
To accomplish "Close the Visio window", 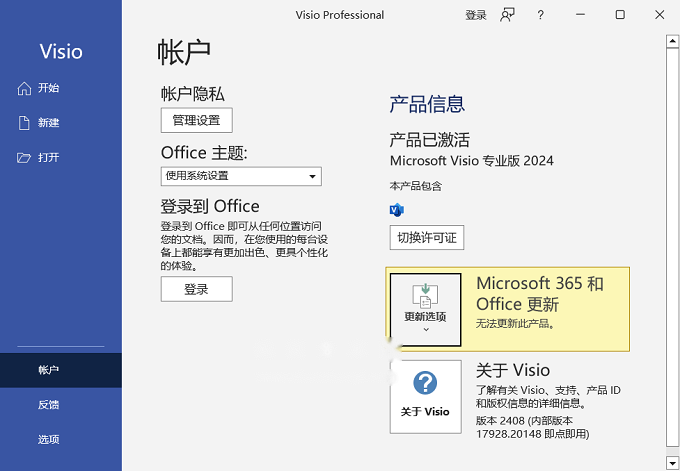I will 660,15.
